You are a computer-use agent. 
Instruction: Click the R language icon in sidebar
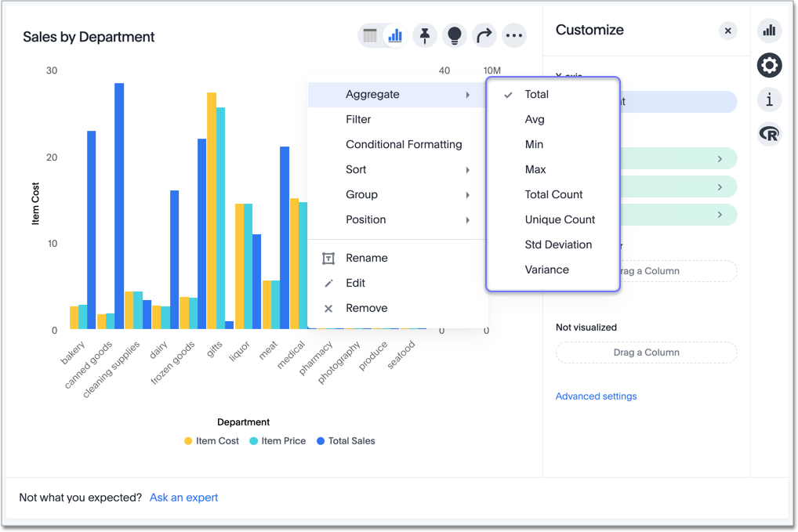(x=769, y=134)
